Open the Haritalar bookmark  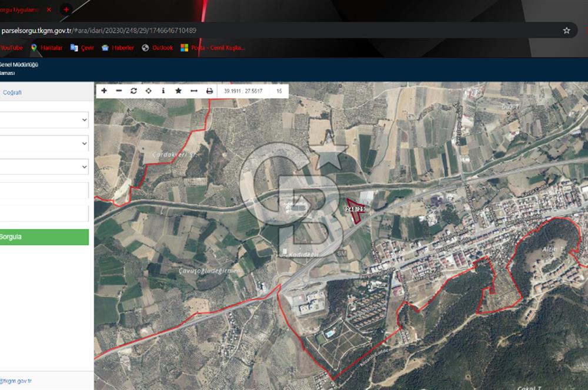click(x=46, y=48)
